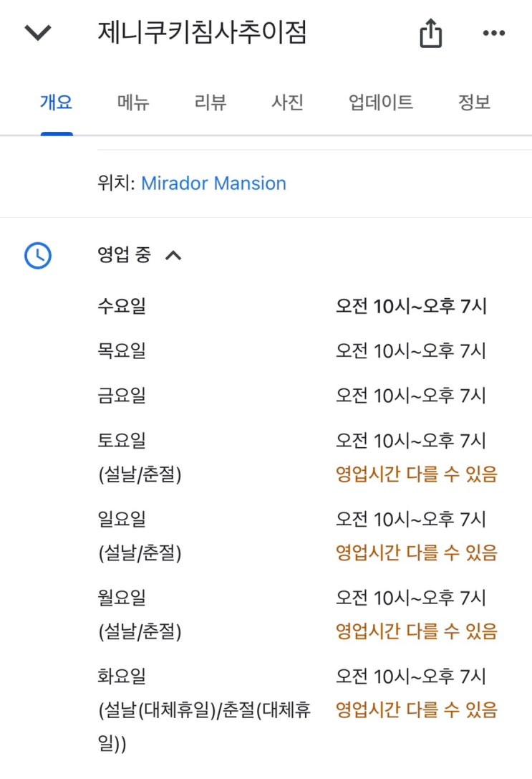Collapse the place sheet with down chevron
This screenshot has height=779, width=532.
click(37, 33)
